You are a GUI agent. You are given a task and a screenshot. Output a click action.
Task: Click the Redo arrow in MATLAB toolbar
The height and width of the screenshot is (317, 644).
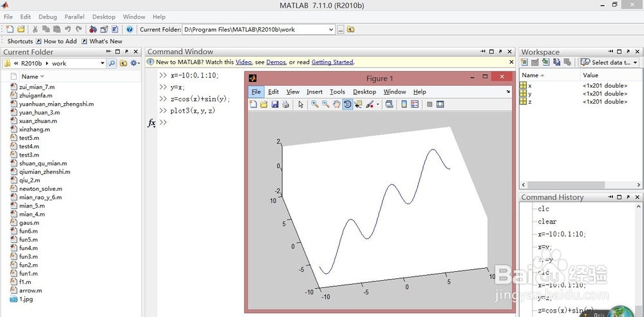(x=79, y=29)
